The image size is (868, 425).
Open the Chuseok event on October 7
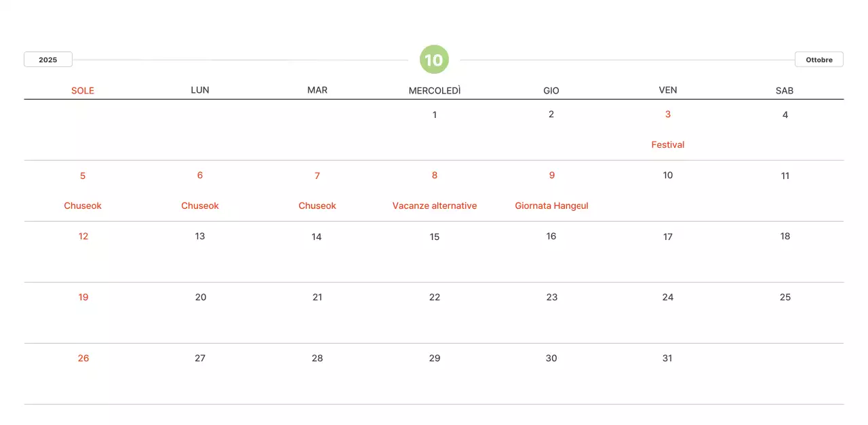[317, 205]
